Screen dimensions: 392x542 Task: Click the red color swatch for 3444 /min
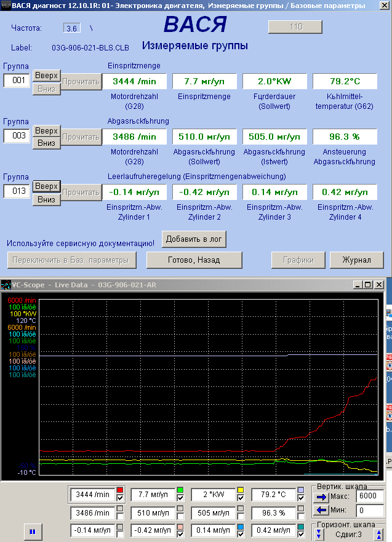(x=121, y=490)
